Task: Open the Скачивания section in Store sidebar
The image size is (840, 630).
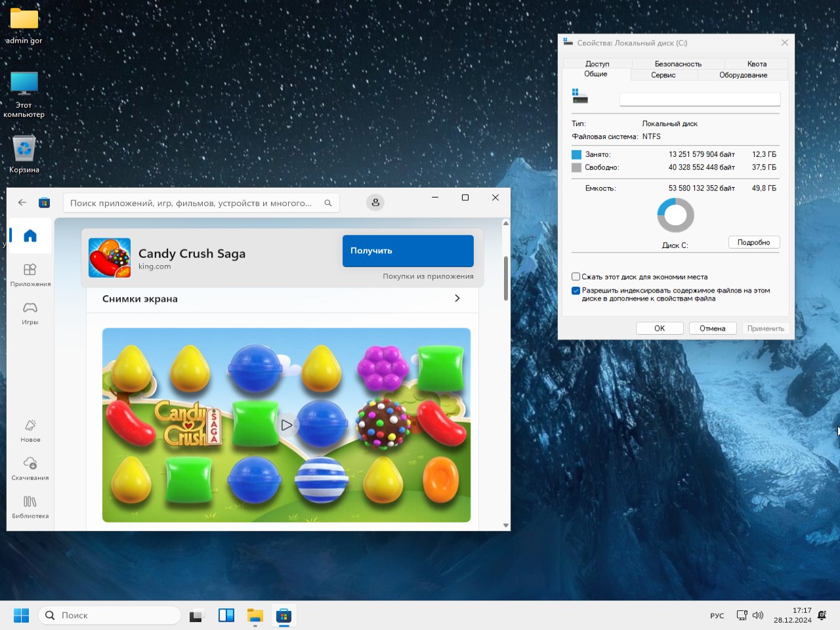Action: (x=30, y=469)
